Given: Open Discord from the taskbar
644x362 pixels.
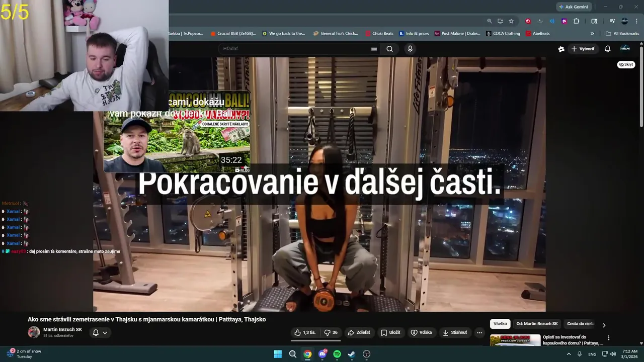Looking at the screenshot, I should point(322,354).
